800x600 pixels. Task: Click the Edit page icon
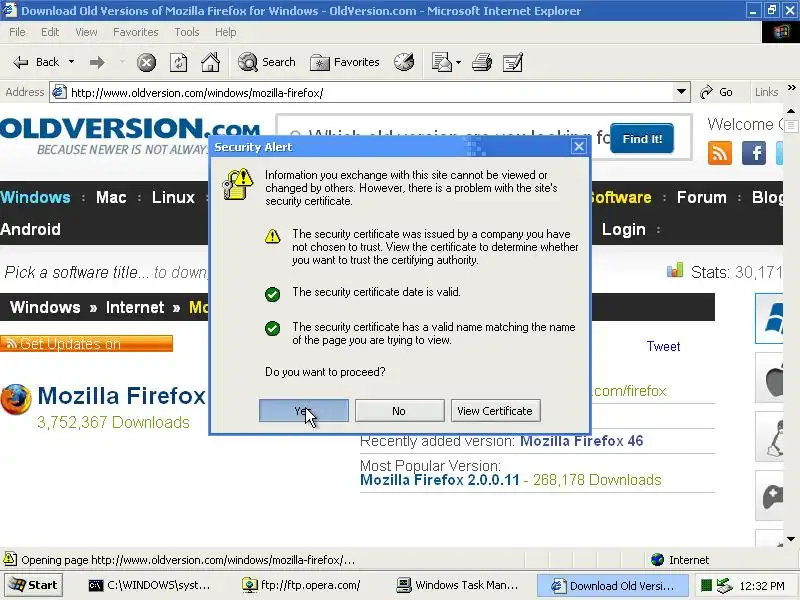pos(513,62)
